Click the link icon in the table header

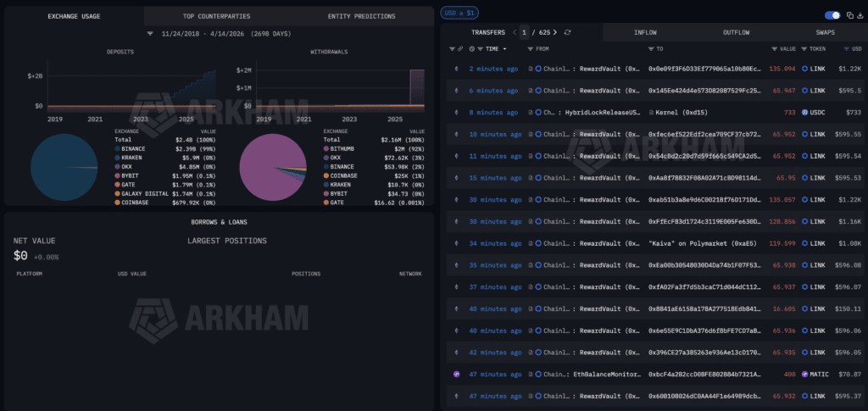(x=460, y=49)
